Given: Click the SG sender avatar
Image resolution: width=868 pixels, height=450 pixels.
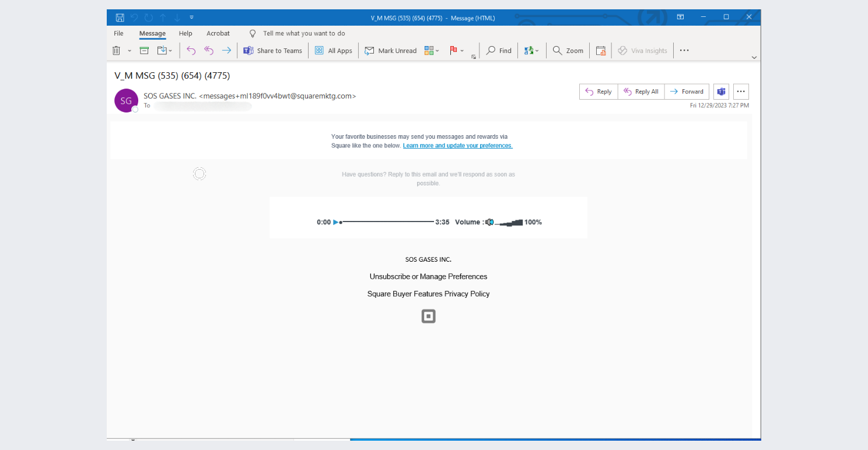Looking at the screenshot, I should click(x=126, y=100).
